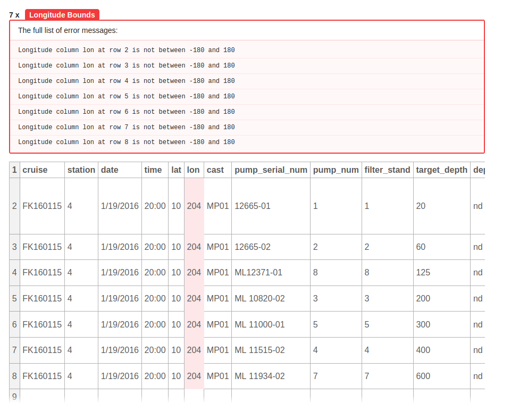Viewport: 511px width, 420px height.
Task: Click the filter_stand cell 5 in row 6
Action: [x=387, y=324]
